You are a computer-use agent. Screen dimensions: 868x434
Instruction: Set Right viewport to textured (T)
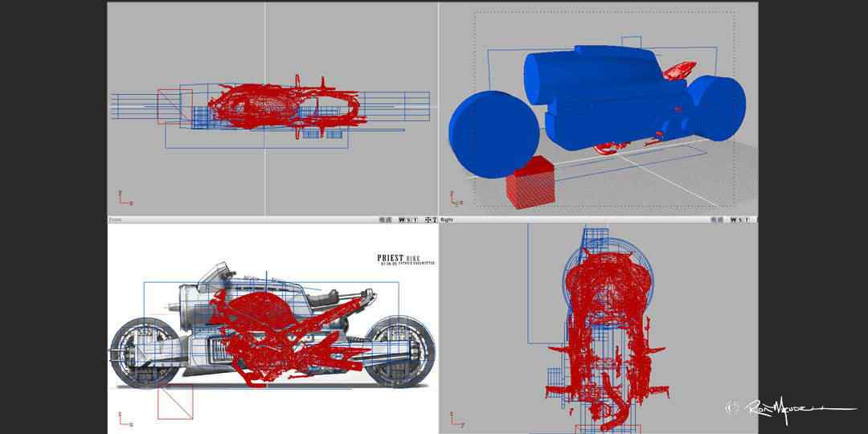click(x=747, y=219)
